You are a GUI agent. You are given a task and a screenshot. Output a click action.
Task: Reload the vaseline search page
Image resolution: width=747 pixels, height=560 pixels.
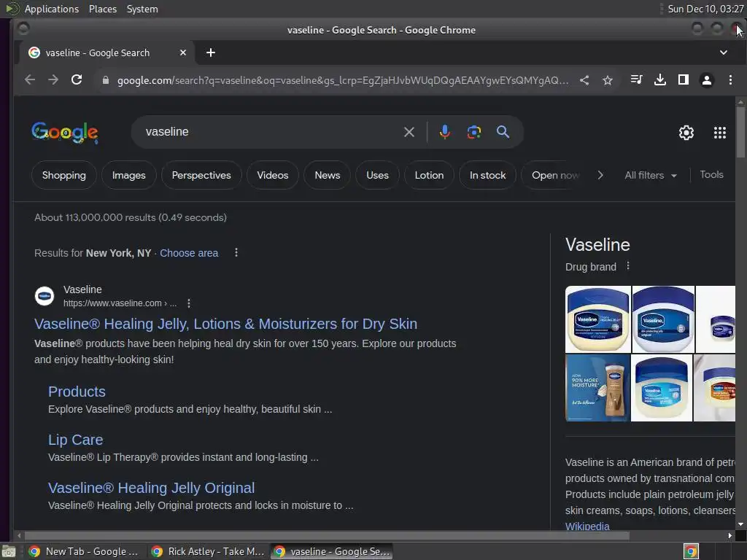tap(77, 80)
